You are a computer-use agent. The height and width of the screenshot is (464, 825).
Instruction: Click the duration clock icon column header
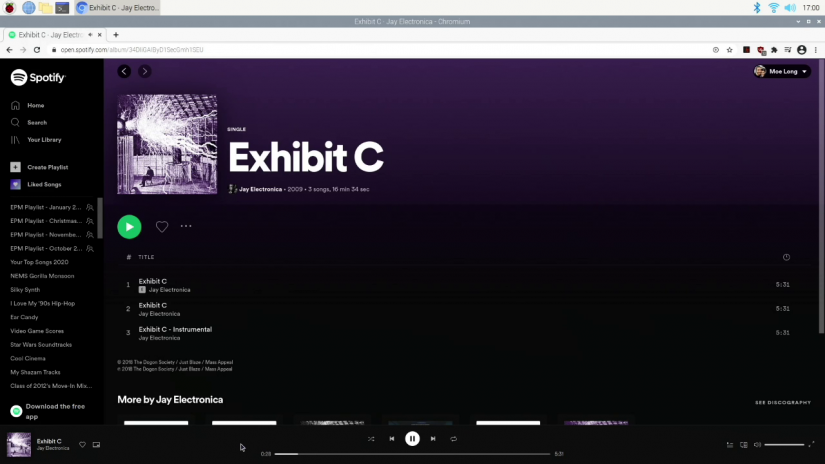pyautogui.click(x=786, y=257)
